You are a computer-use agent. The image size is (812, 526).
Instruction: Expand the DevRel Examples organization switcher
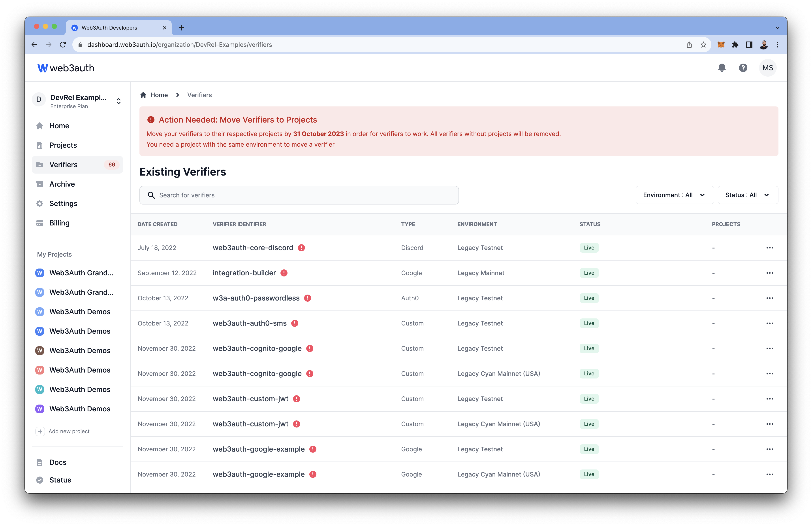click(119, 101)
